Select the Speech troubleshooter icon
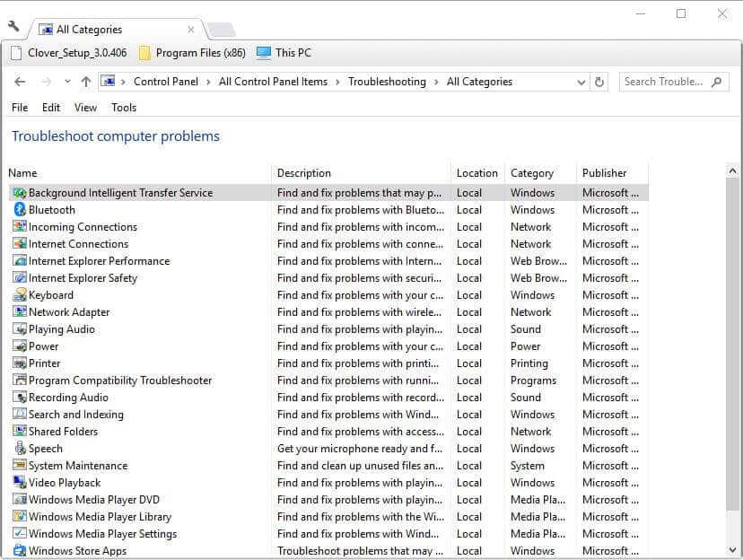 [x=20, y=448]
